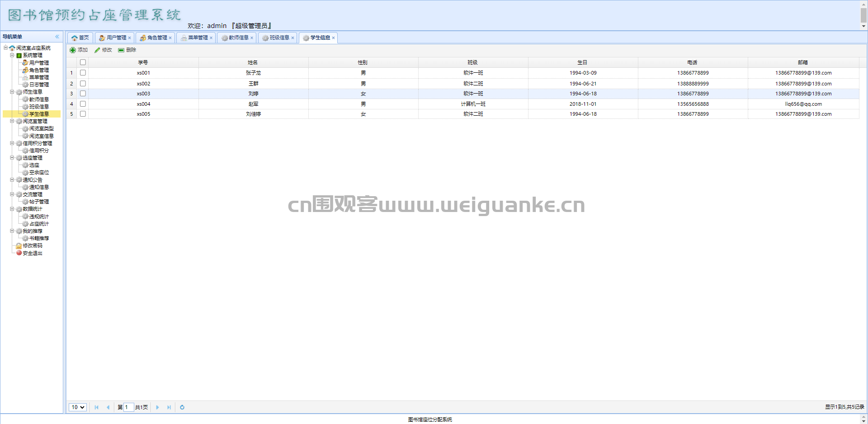868x424 pixels.
Task: Click the phone number 13888889999
Action: 693,84
